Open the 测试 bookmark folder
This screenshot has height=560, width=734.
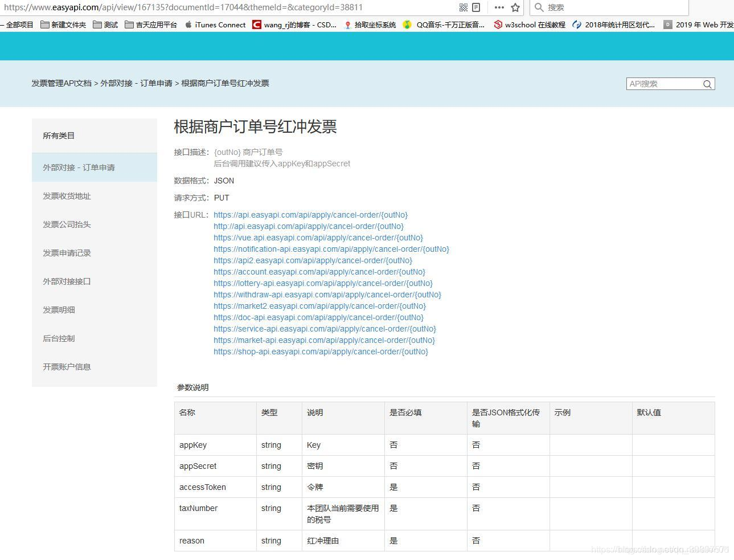pos(105,24)
